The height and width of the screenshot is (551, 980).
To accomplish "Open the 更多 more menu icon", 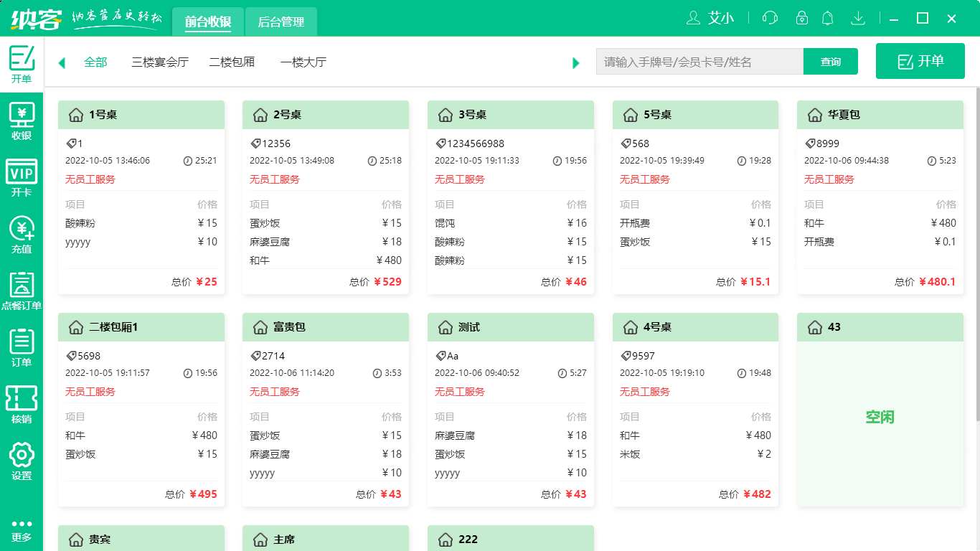I will [x=22, y=530].
